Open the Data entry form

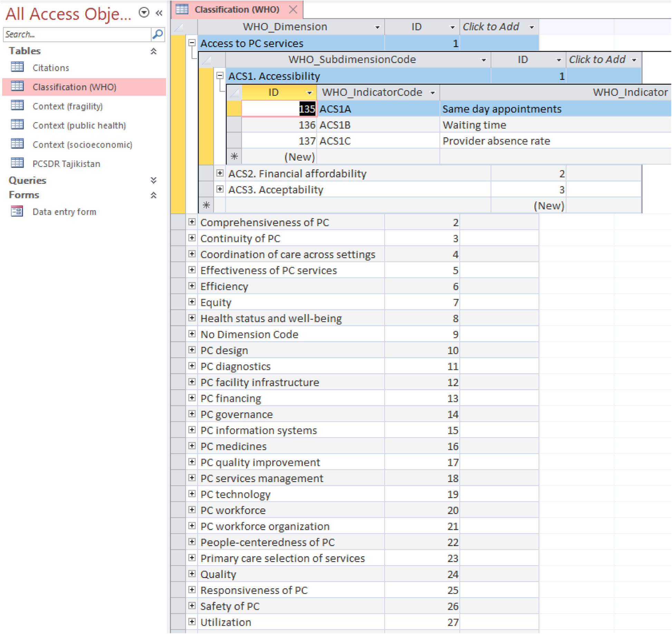click(64, 212)
